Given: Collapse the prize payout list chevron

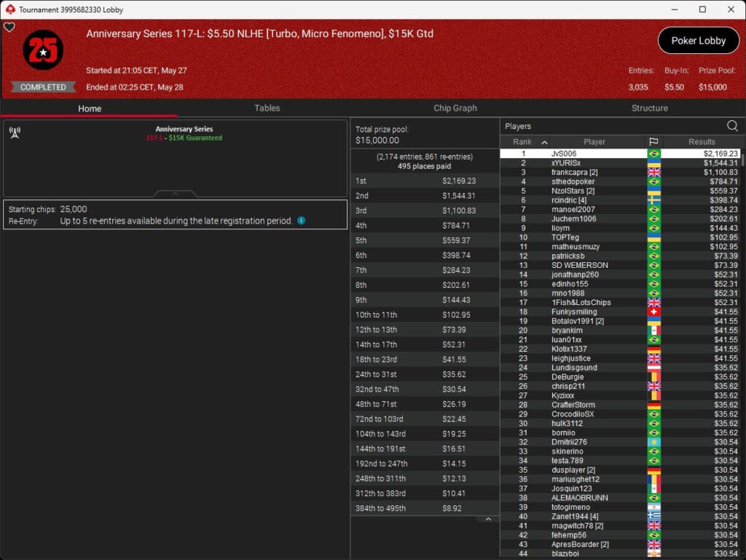Looking at the screenshot, I should tap(487, 520).
